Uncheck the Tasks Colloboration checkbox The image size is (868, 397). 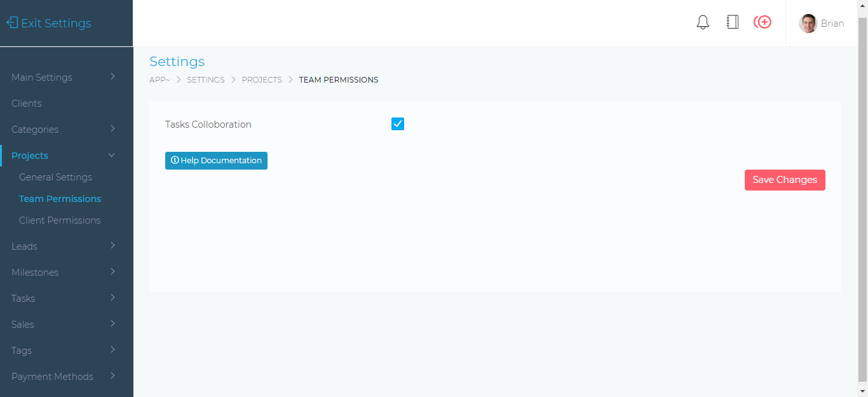click(397, 124)
